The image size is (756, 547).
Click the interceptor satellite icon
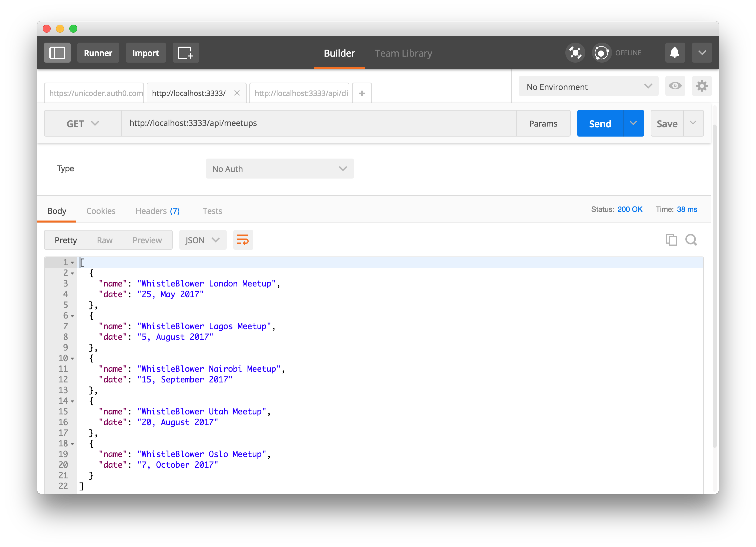pyautogui.click(x=575, y=53)
